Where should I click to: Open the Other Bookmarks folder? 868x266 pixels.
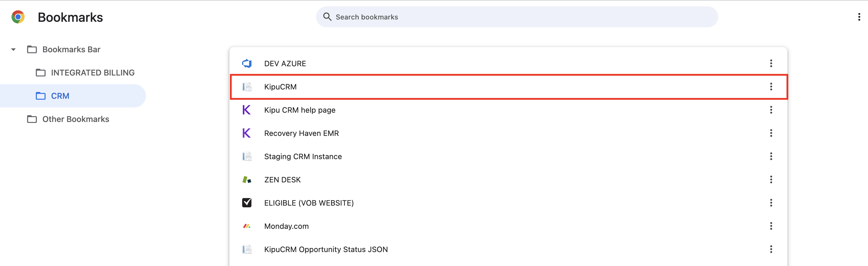(x=76, y=119)
